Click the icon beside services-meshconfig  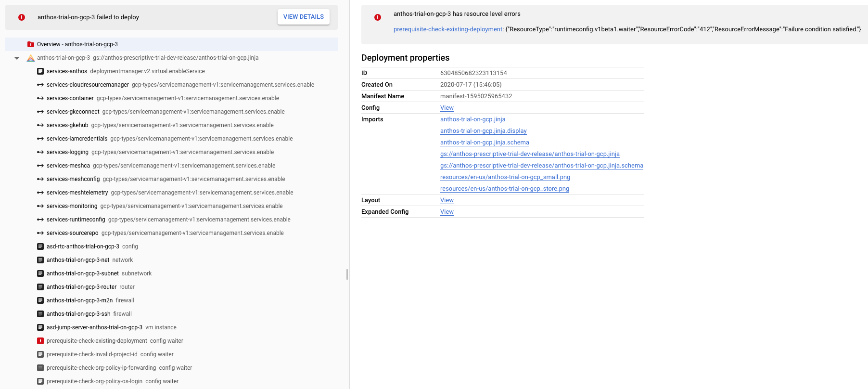tap(40, 179)
